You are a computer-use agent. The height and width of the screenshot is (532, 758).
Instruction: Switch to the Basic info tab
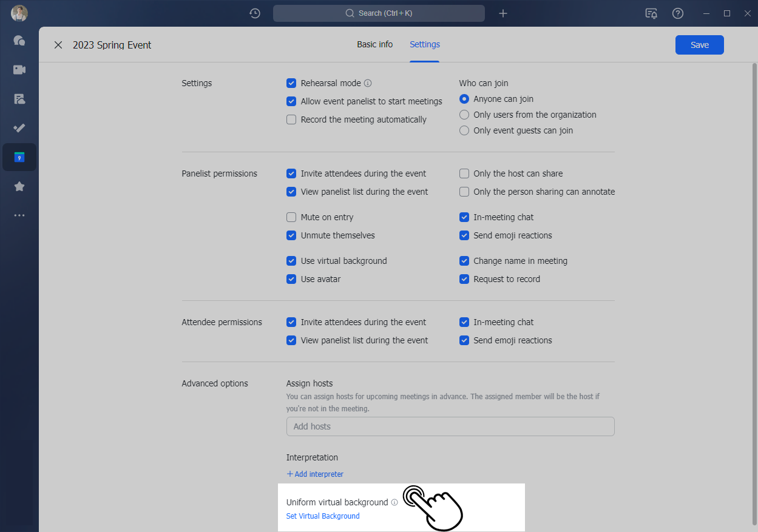coord(374,44)
